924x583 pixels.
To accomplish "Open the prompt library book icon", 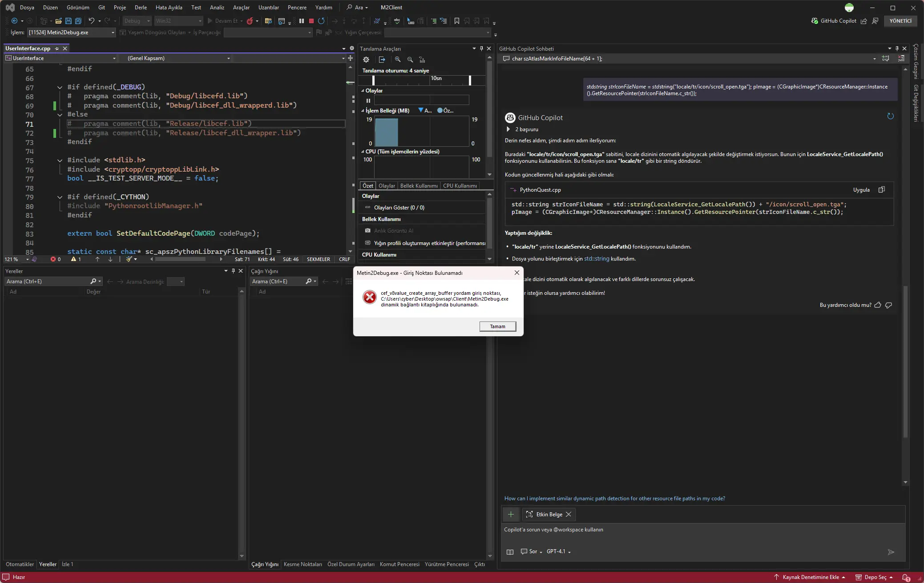I will pos(510,552).
